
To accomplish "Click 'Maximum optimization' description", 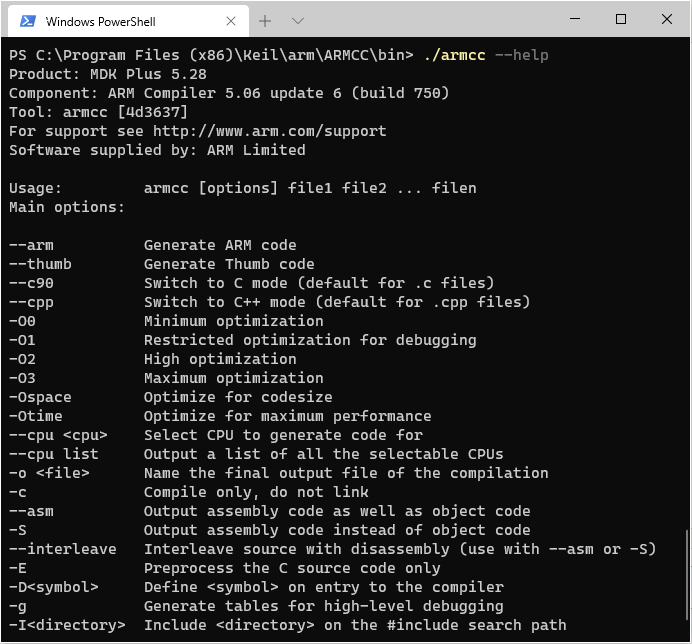I will click(234, 378).
